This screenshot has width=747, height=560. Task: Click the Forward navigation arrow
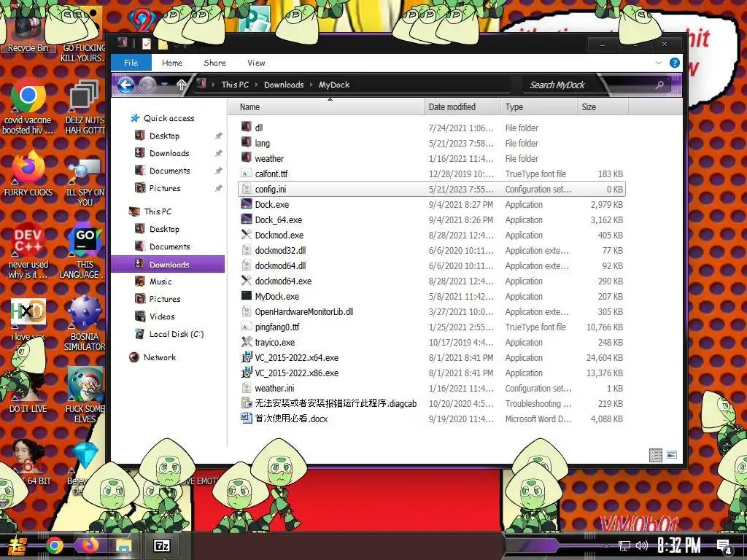[147, 85]
